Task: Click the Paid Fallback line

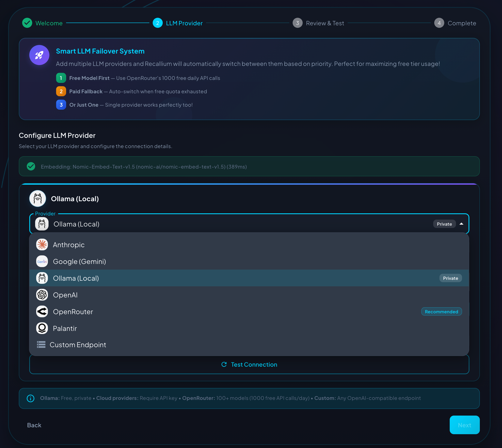Action: (138, 91)
